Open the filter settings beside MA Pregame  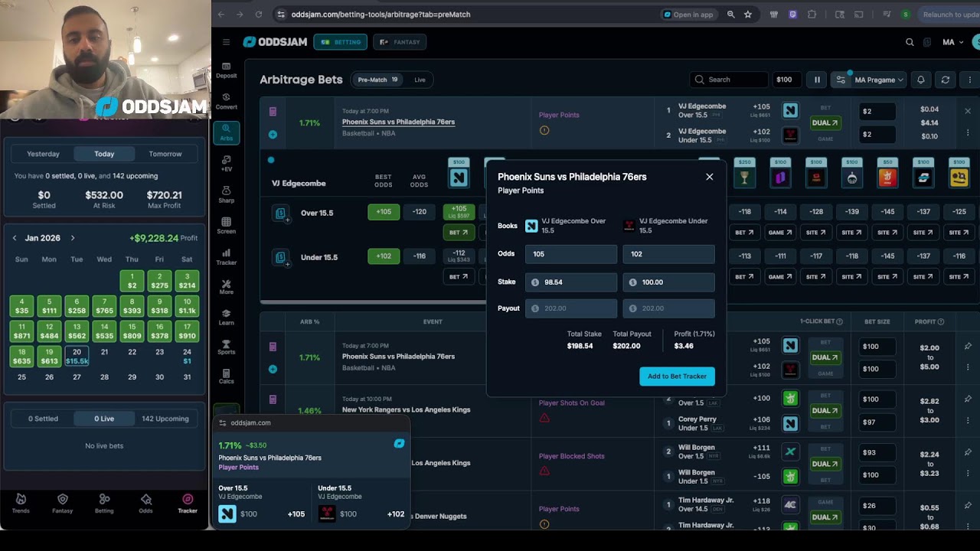(x=841, y=80)
